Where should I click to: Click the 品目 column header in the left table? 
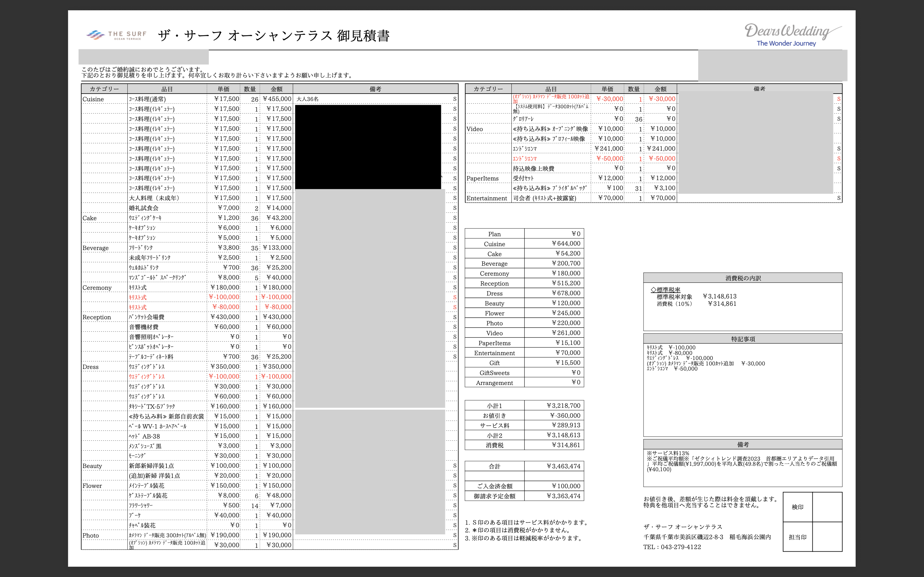coord(167,89)
